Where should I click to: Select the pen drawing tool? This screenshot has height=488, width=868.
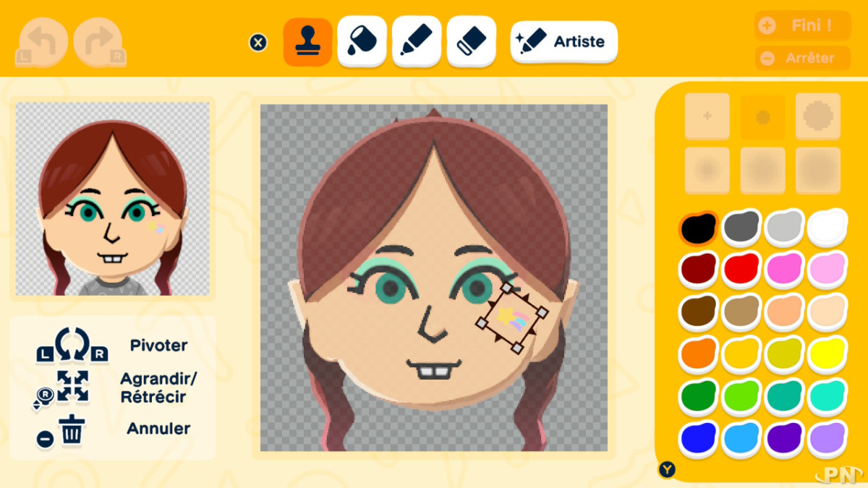click(417, 42)
